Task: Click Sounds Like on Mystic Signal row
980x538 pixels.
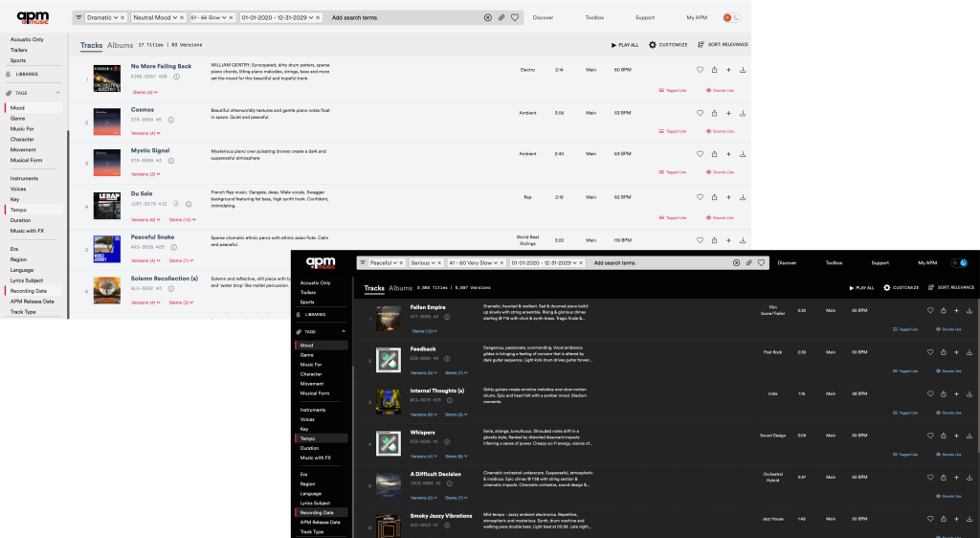Action: pos(720,172)
